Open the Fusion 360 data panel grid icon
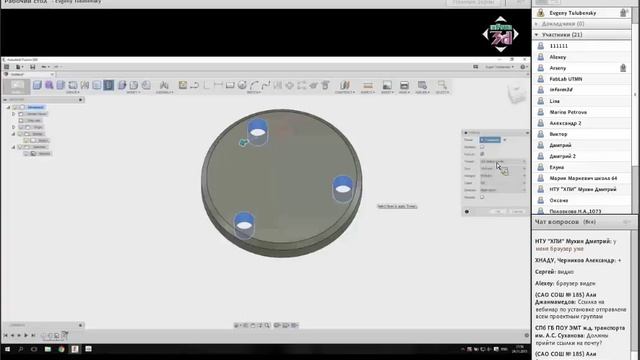Viewport: 640px width, 360px height. pos(7,67)
